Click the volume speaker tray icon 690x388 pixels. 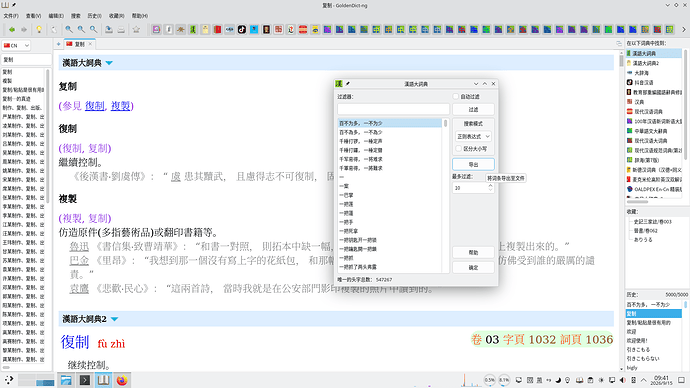[623, 380]
